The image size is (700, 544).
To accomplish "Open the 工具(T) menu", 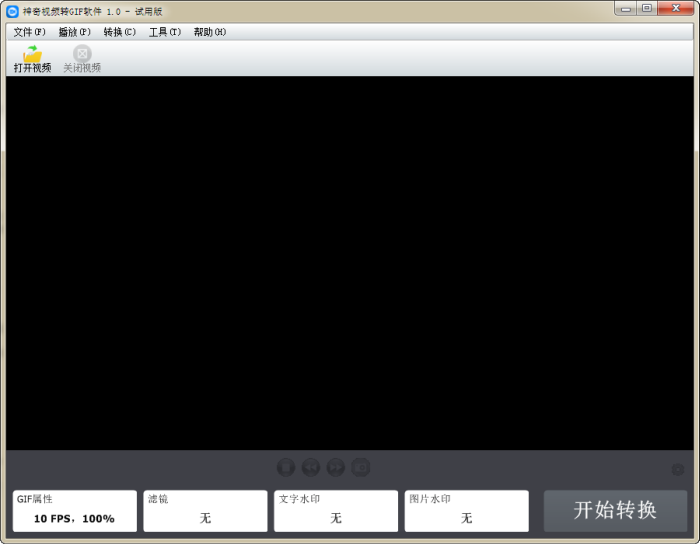I will 165,32.
